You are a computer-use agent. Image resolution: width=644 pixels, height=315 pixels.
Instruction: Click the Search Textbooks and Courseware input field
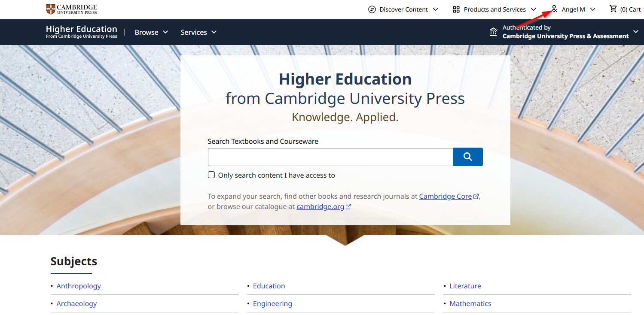coord(330,157)
